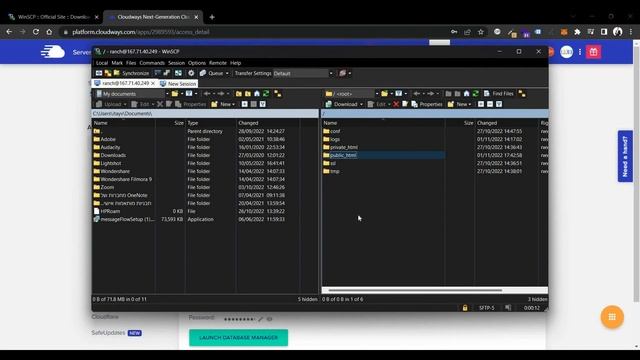The image size is (640, 360).
Task: Reload the browser page
Action: coord(36,31)
